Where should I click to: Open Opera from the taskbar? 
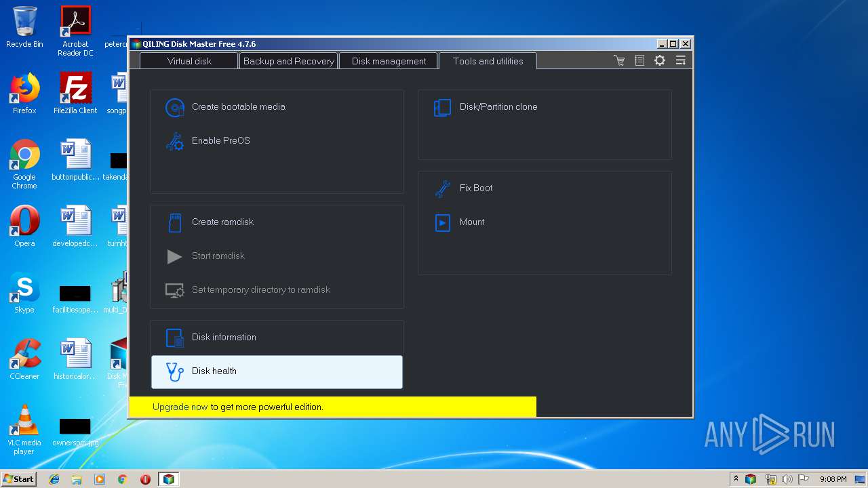coord(145,479)
